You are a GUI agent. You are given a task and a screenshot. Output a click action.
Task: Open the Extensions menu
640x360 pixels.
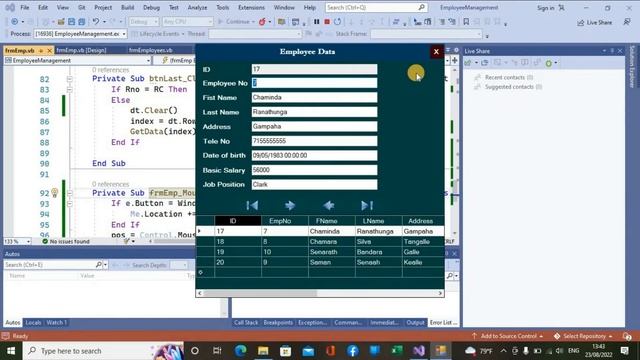[x=251, y=7]
